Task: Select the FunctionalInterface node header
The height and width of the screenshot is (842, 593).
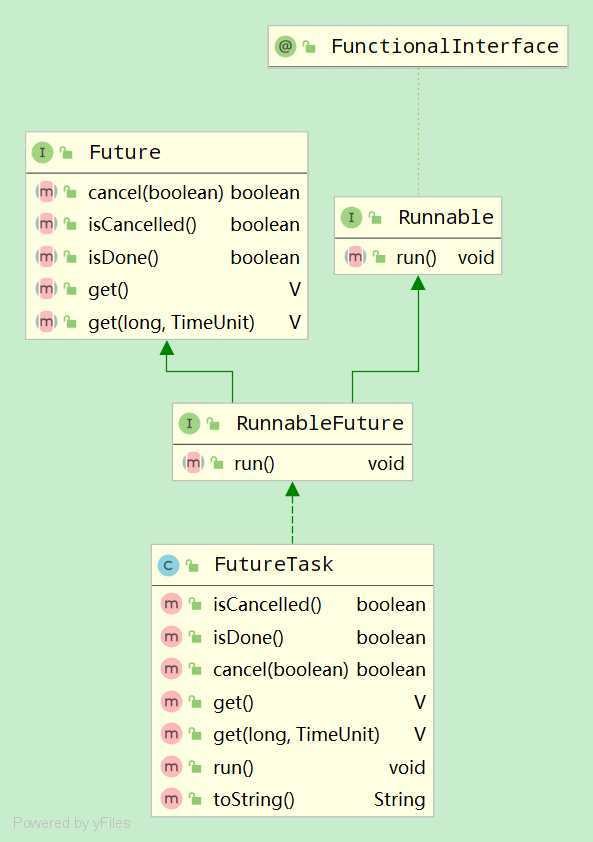Action: (418, 46)
